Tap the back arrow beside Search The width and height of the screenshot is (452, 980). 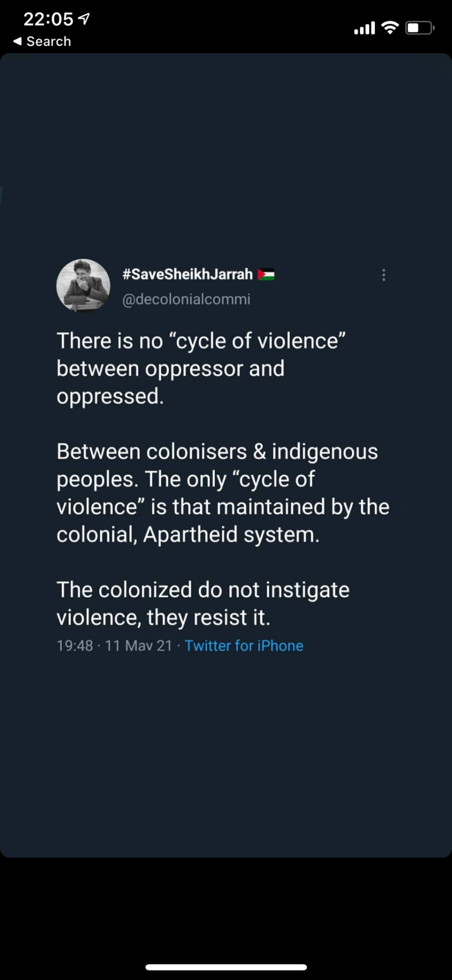click(17, 41)
